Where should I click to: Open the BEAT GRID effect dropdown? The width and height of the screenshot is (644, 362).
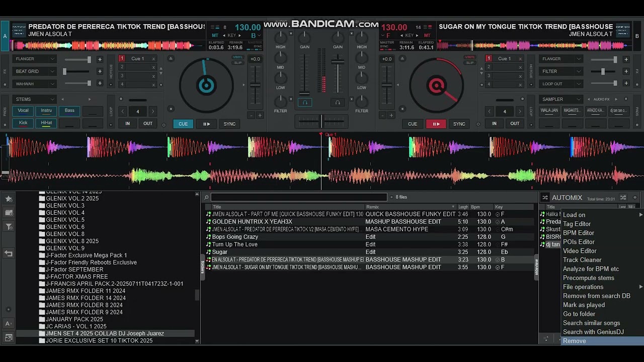pyautogui.click(x=34, y=71)
